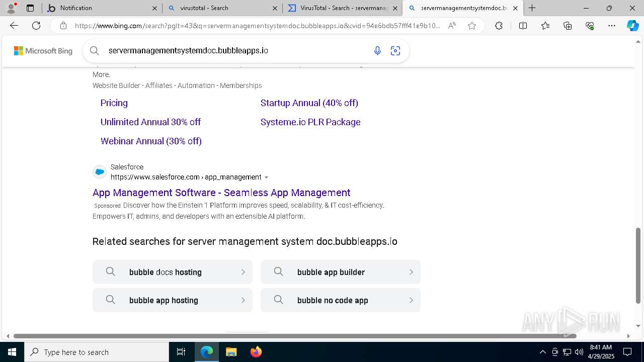The image size is (644, 362).
Task: Switch to the 'virustotal - Search' tab
Action: pyautogui.click(x=221, y=8)
